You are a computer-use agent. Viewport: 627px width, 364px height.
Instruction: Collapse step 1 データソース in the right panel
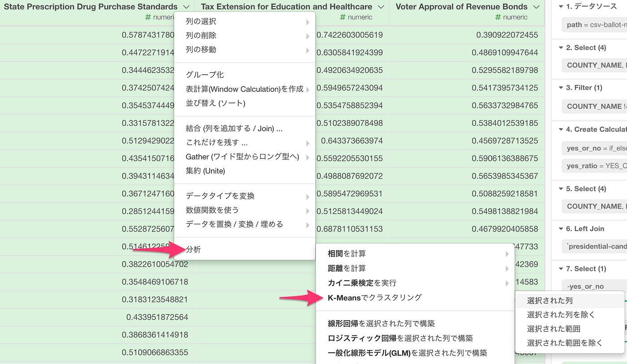pos(561,7)
